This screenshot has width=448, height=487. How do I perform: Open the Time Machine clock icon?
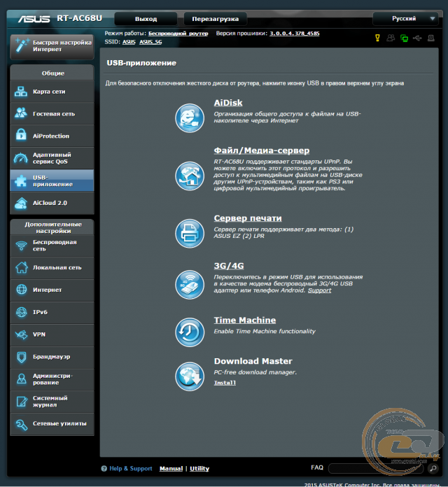[x=190, y=332]
